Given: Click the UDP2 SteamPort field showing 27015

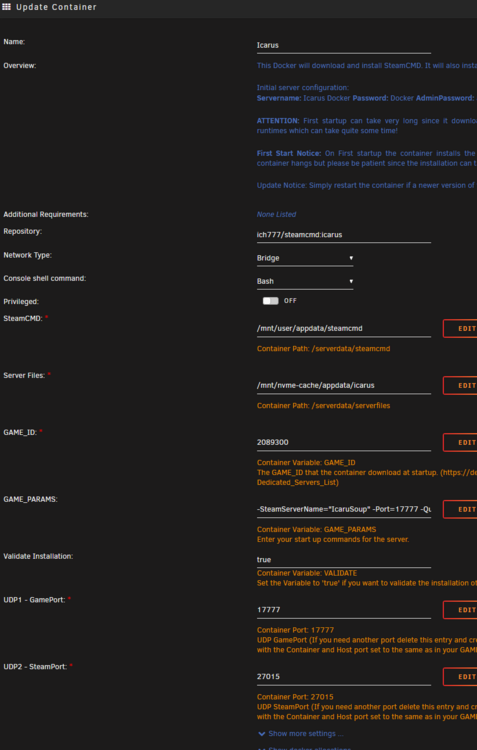Looking at the screenshot, I should click(x=344, y=677).
